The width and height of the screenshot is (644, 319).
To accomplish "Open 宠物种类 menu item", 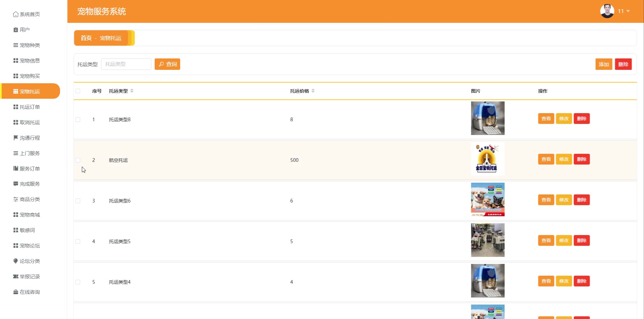I will tap(30, 45).
